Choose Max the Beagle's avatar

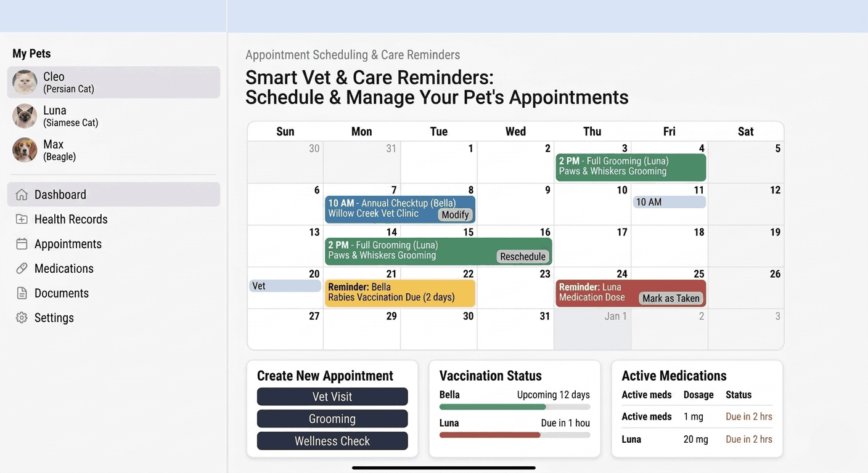pyautogui.click(x=25, y=150)
